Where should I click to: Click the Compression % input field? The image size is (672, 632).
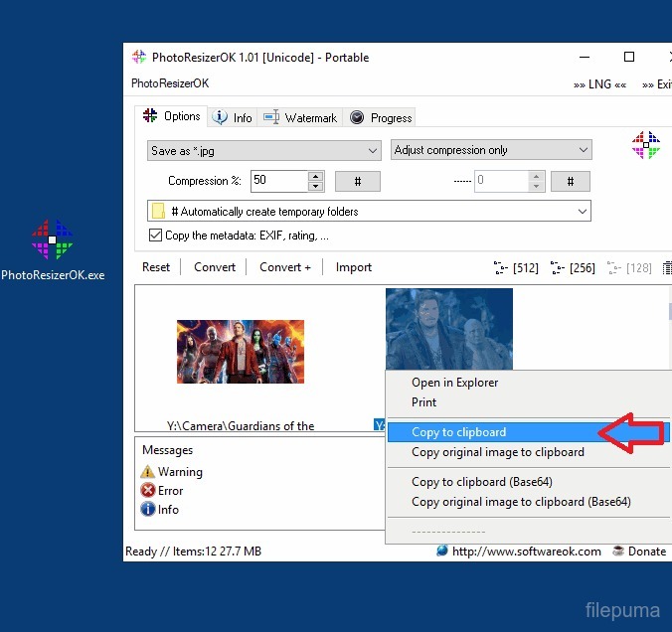pyautogui.click(x=278, y=181)
